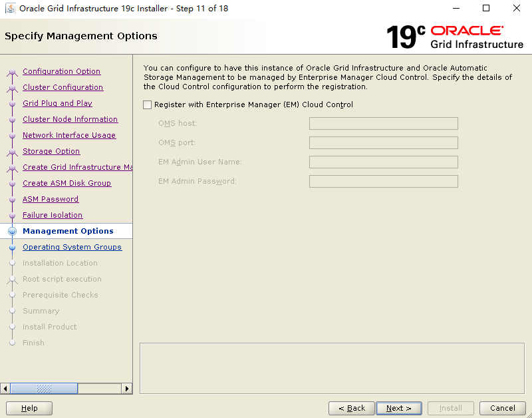Open the Help dialog
The width and height of the screenshot is (532, 418).
(29, 408)
